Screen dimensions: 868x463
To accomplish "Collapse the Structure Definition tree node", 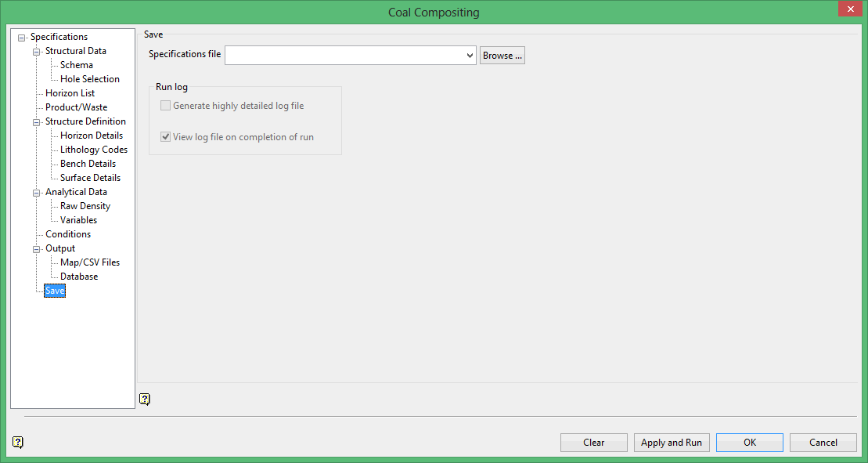I will coord(37,122).
